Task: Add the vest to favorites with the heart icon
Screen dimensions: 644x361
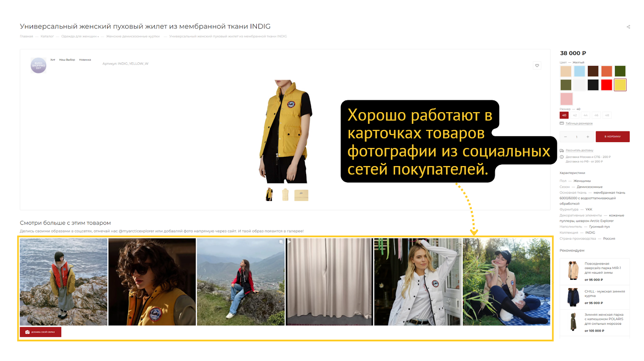Action: 537,66
